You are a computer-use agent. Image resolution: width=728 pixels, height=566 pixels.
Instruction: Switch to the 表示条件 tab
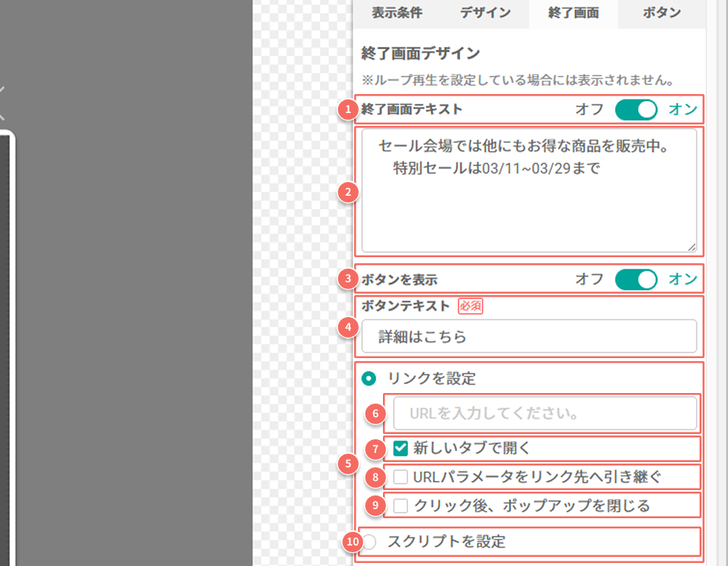tap(397, 13)
